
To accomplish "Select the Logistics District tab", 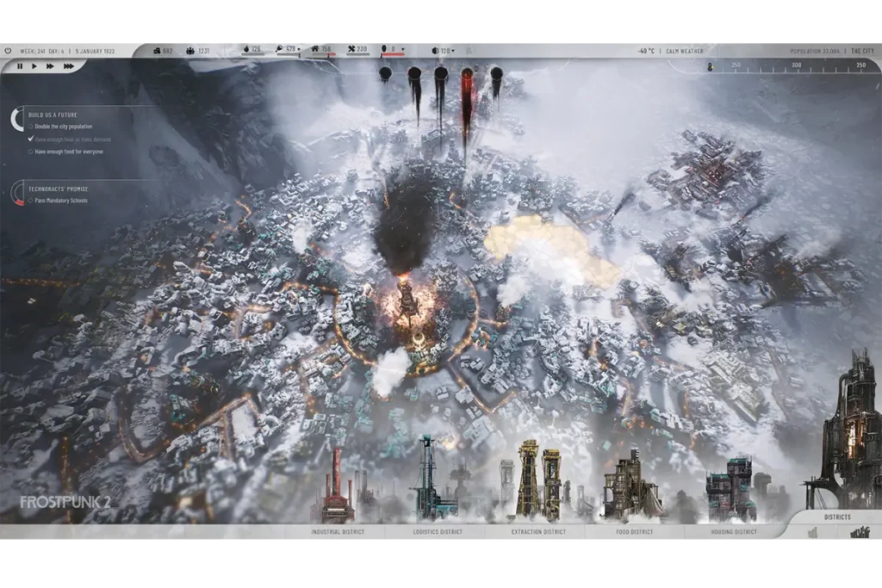I will click(438, 532).
